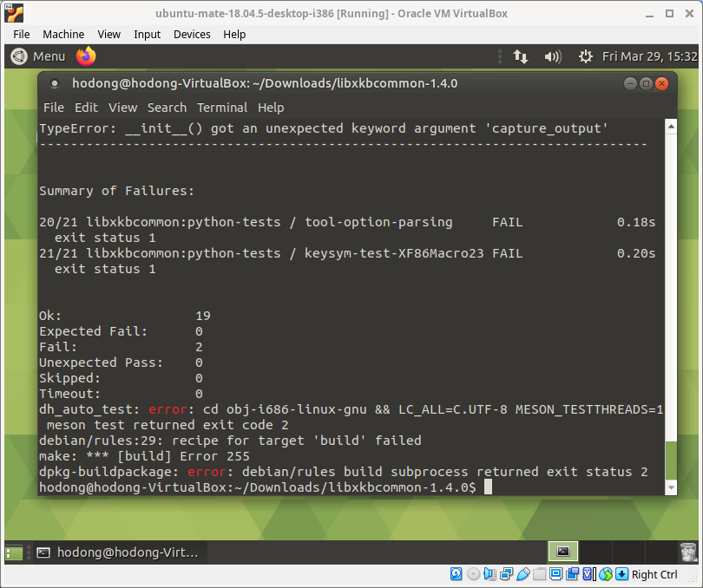Click the VirtualBox network adapter status icon
Image resolution: width=703 pixels, height=588 pixels.
coord(507,574)
